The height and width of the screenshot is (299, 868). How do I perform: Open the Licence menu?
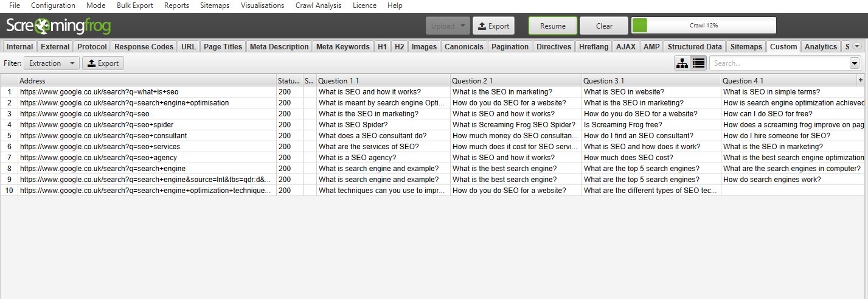364,5
